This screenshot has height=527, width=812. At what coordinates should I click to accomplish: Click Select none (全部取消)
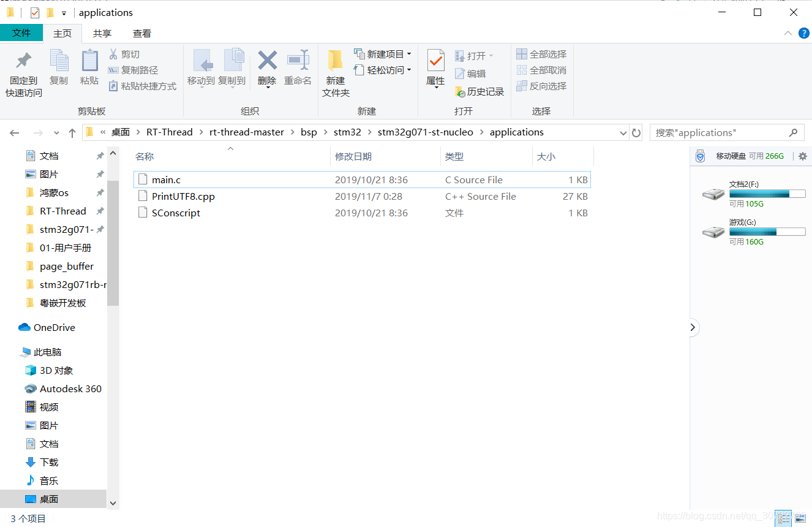[541, 70]
